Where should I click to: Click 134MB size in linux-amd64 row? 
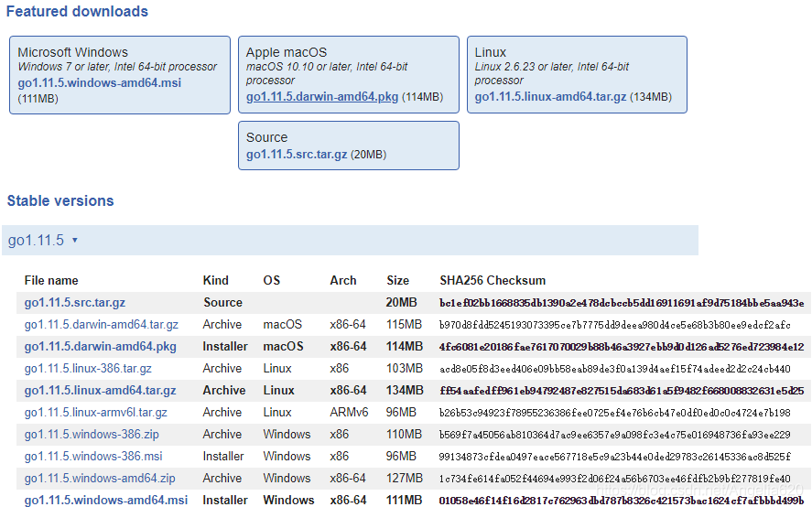(x=405, y=391)
